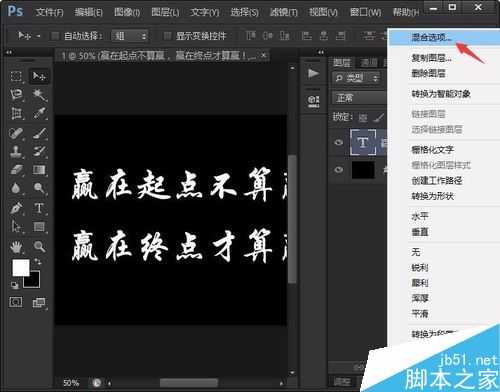Close the document tab with its X

click(263, 55)
